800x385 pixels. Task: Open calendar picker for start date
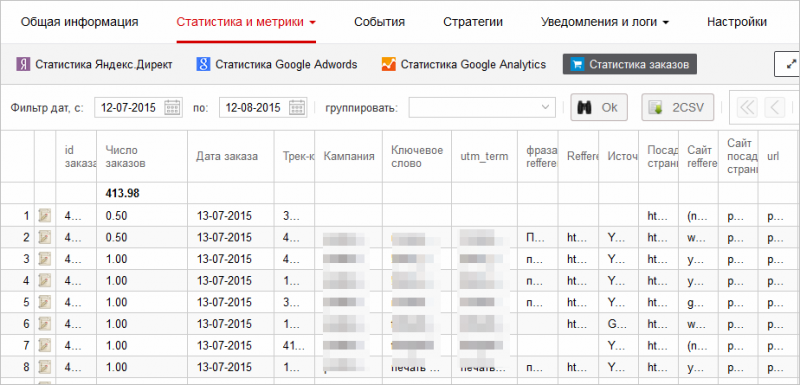[x=172, y=108]
